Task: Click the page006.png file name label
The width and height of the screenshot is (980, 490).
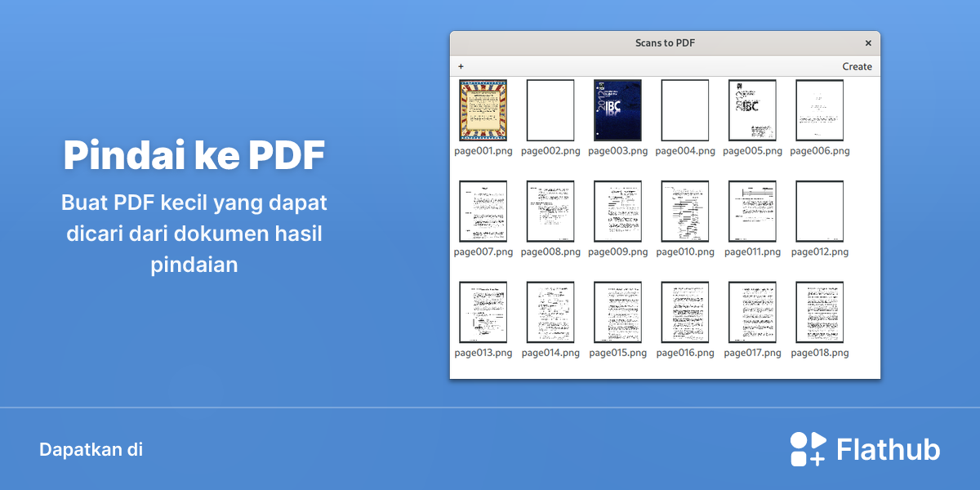Action: point(819,151)
